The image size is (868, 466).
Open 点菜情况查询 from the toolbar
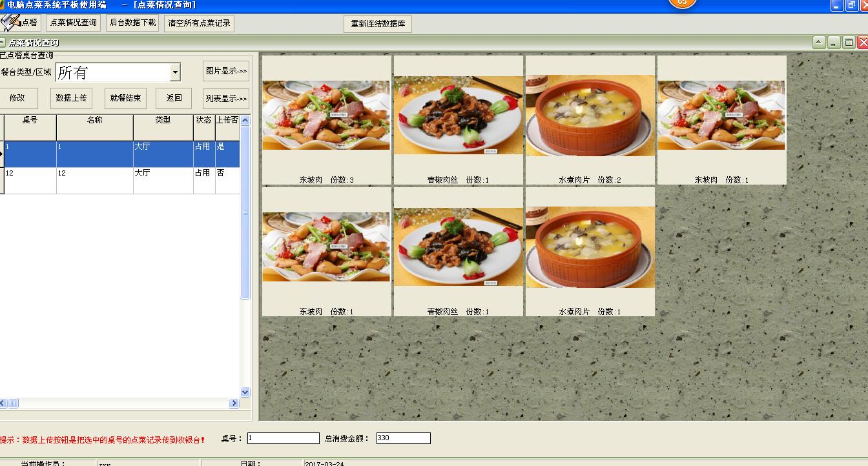(x=74, y=23)
